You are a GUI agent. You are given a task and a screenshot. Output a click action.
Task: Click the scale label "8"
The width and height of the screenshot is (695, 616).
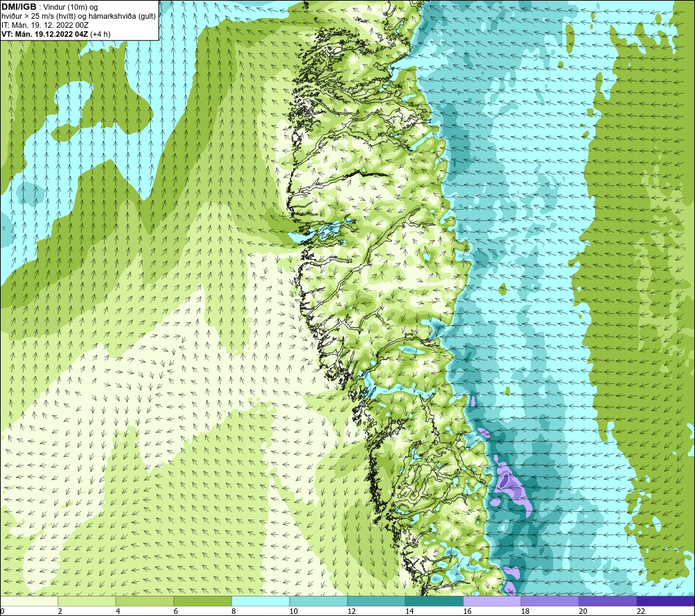tap(234, 611)
